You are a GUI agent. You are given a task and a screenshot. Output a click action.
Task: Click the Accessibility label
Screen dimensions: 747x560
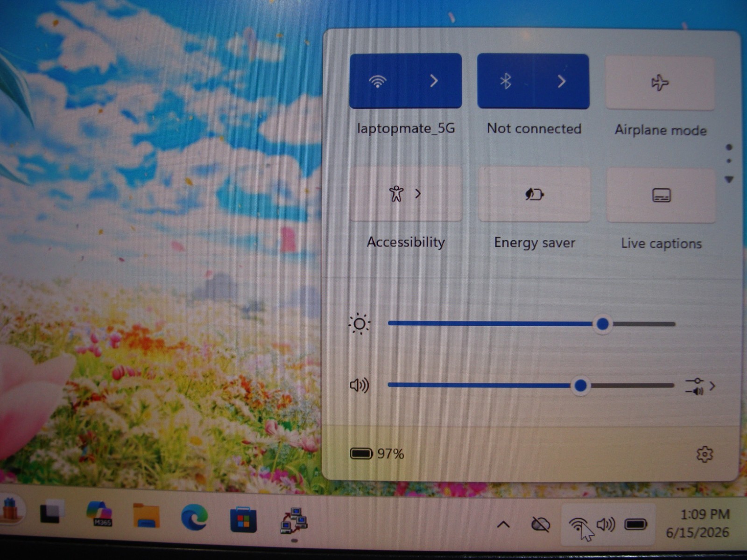point(406,242)
